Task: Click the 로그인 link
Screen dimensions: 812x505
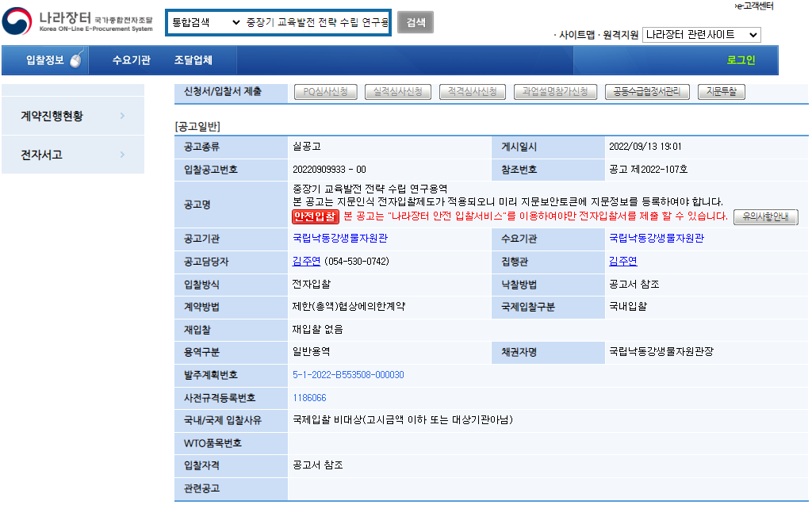Action: (x=741, y=60)
